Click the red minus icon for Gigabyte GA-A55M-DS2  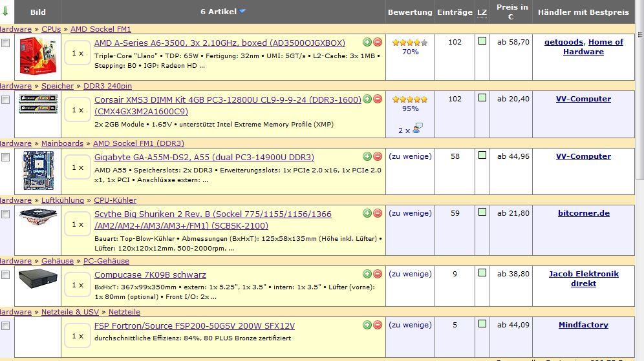[x=378, y=156]
